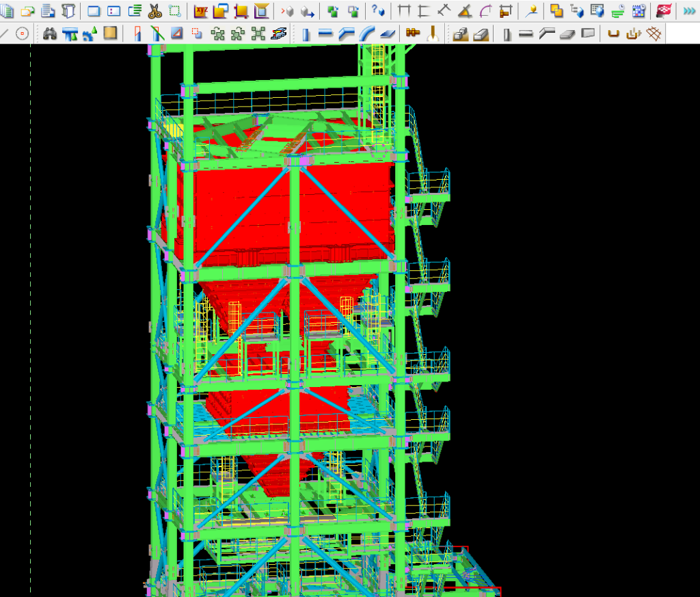
Task: Create a pad footing
Action: tap(460, 34)
